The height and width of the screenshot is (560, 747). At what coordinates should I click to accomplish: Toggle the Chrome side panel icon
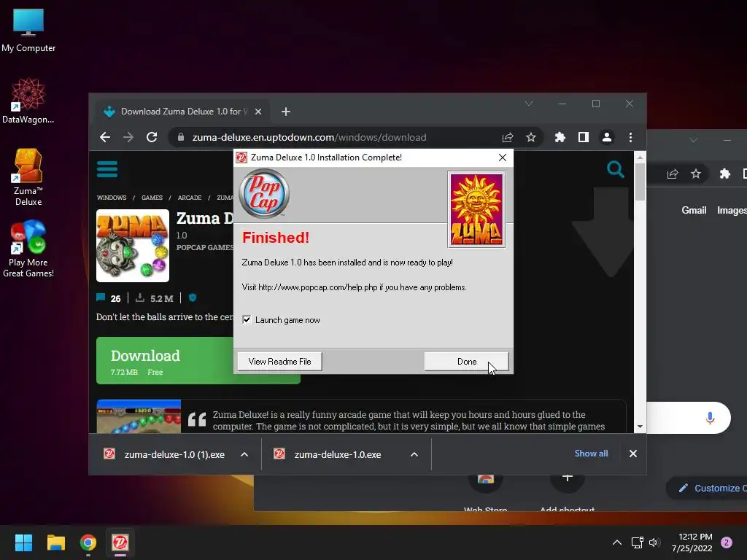(583, 138)
